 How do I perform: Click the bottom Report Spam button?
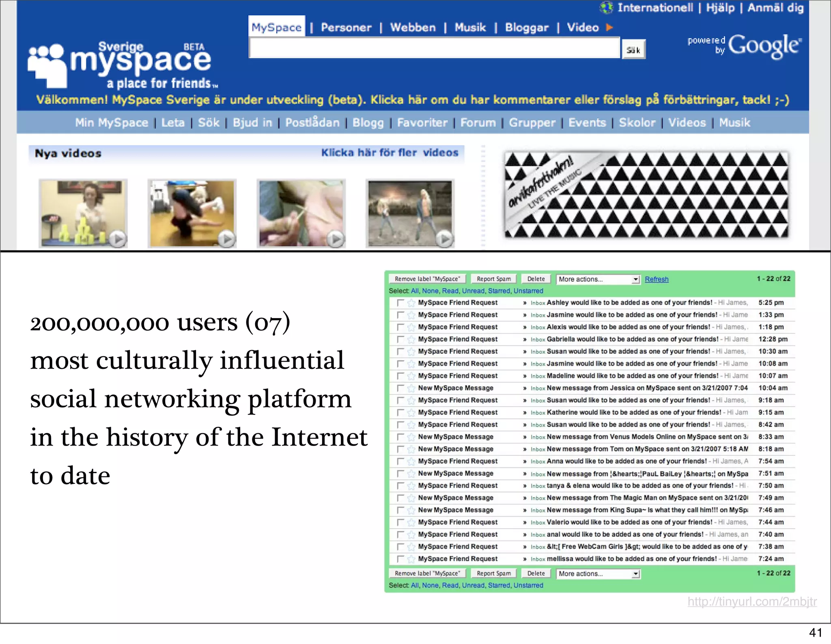(493, 573)
